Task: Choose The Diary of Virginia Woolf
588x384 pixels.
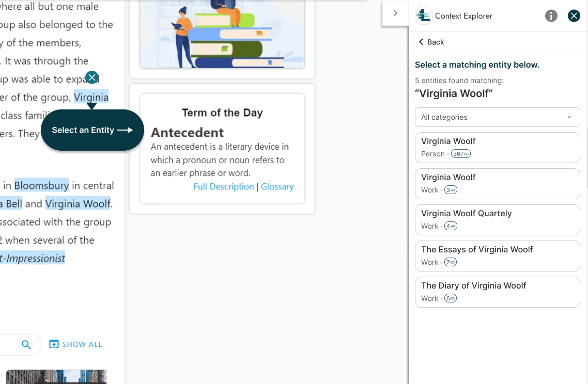Action: pyautogui.click(x=497, y=292)
